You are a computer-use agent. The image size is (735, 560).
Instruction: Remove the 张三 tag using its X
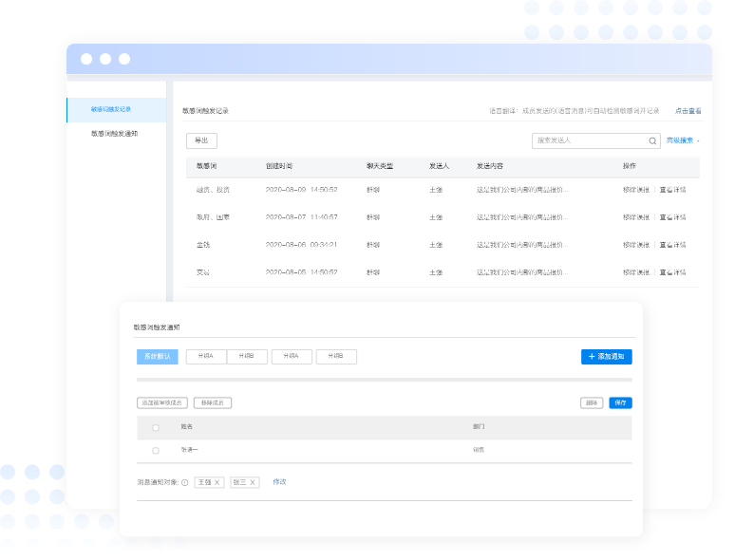point(253,482)
